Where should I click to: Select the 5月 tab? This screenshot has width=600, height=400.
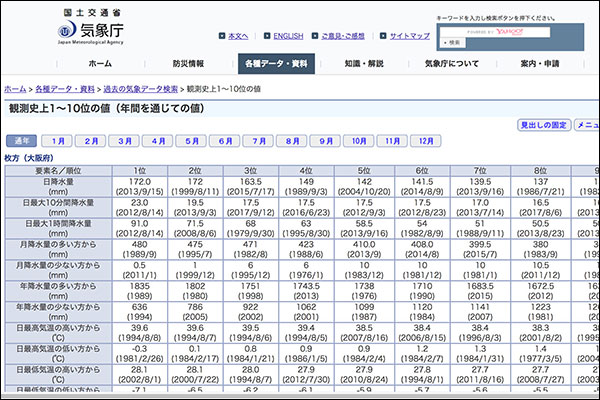(191, 141)
